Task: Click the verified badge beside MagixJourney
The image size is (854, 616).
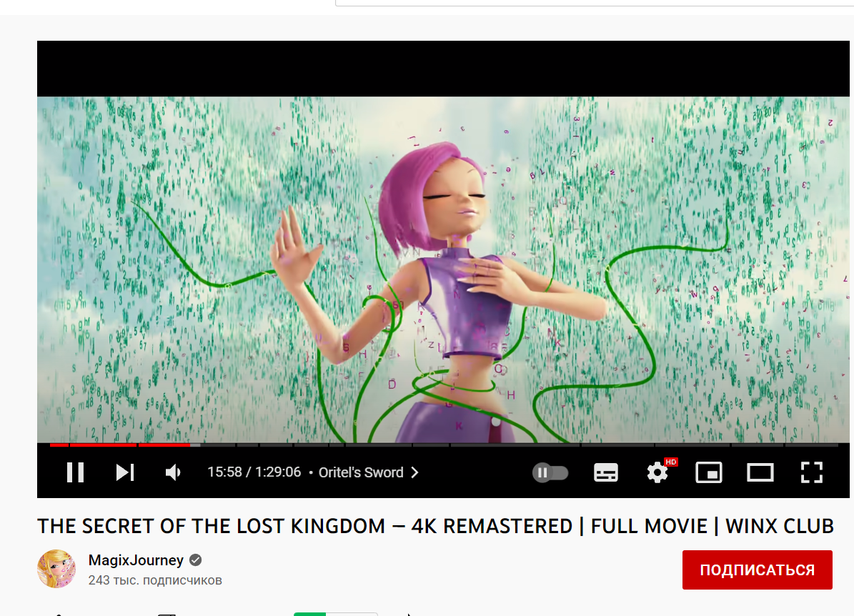Action: 196,560
